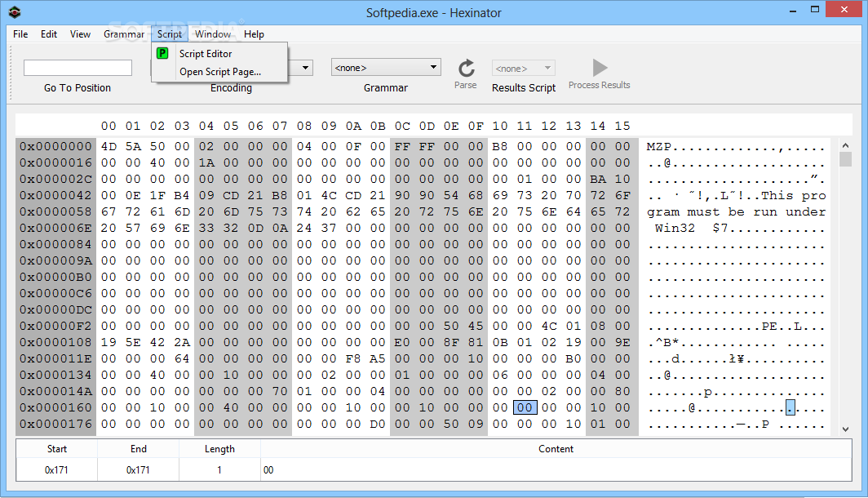This screenshot has width=868, height=498.
Task: Select address row 0x000006E
Action: click(55, 229)
